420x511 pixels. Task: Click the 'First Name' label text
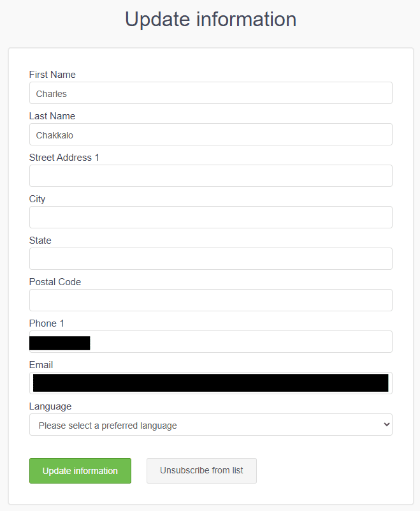point(52,75)
